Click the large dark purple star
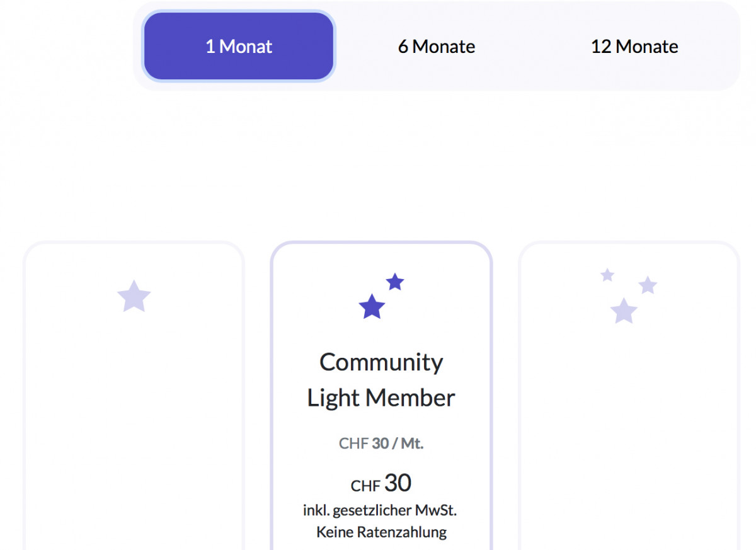 [x=372, y=307]
